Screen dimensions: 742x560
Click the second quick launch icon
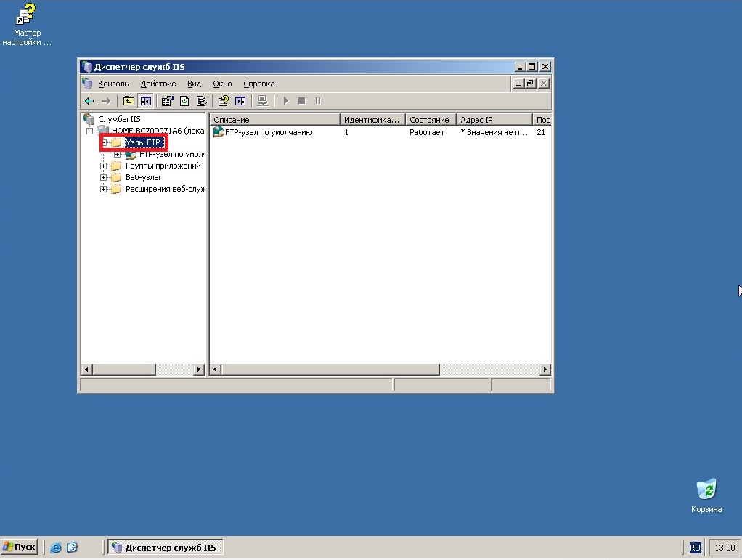(72, 548)
